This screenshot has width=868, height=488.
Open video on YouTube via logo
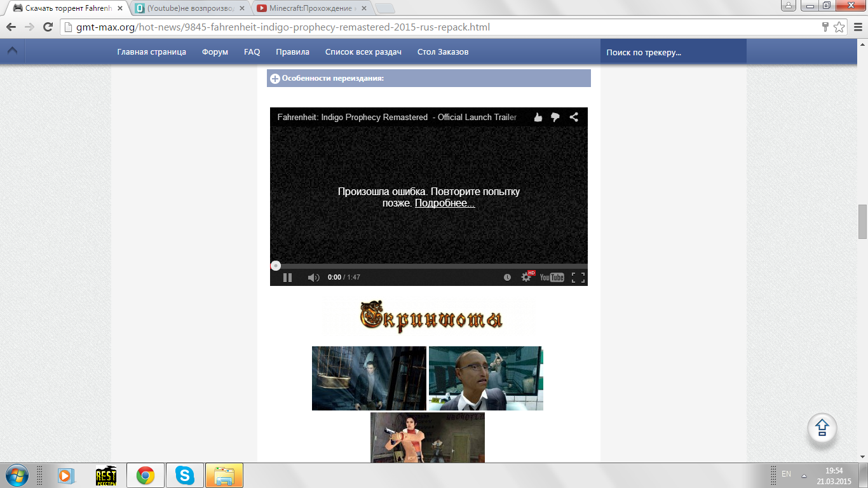[552, 277]
